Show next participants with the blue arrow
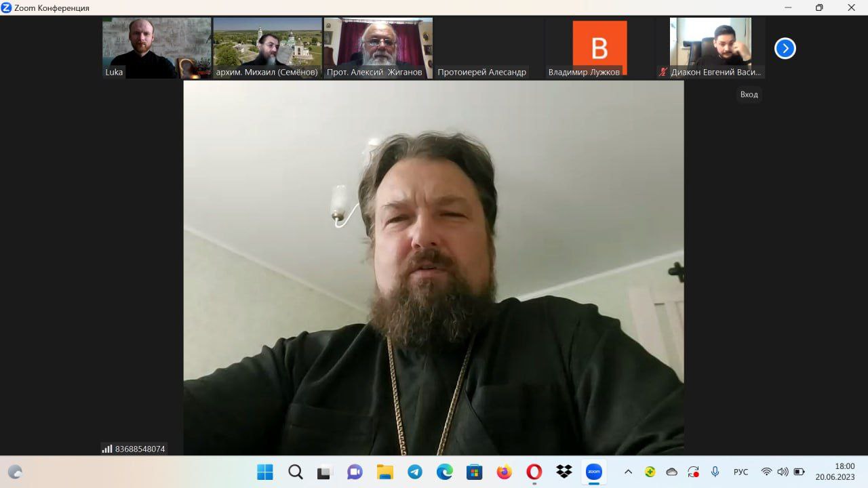Viewport: 868px width, 488px height. (x=785, y=49)
